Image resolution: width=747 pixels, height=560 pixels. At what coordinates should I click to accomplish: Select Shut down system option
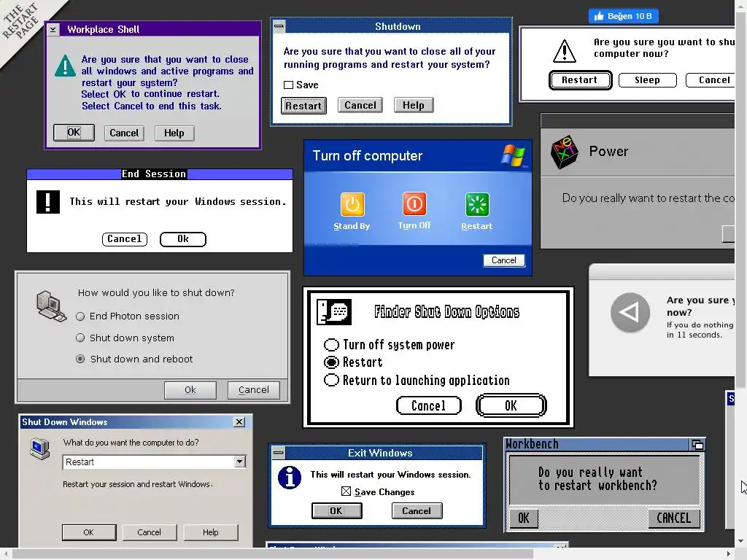80,338
